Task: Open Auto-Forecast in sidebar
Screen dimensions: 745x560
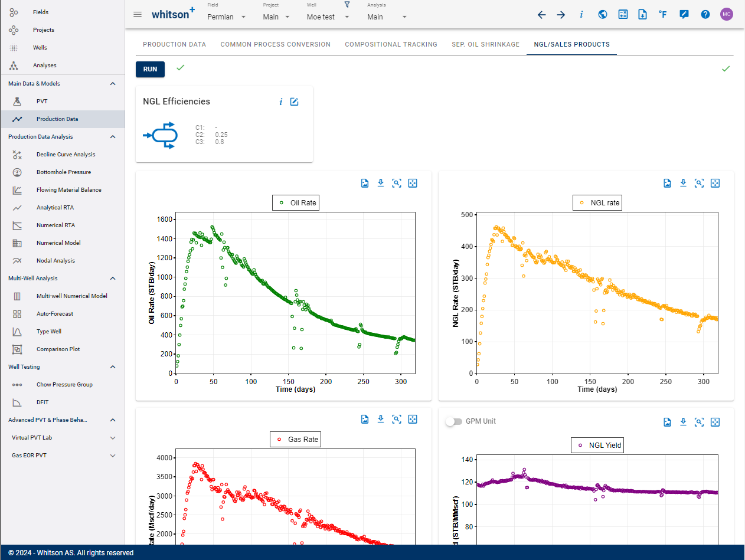Action: coord(63,314)
